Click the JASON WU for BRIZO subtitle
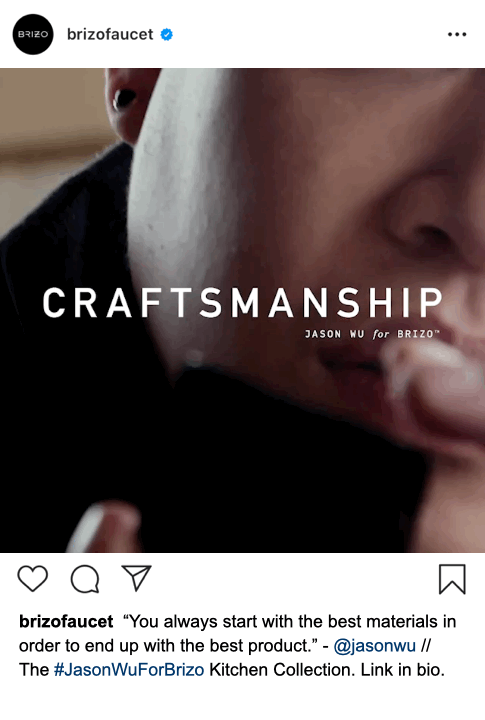Viewport: 485px width, 720px height. 372,334
